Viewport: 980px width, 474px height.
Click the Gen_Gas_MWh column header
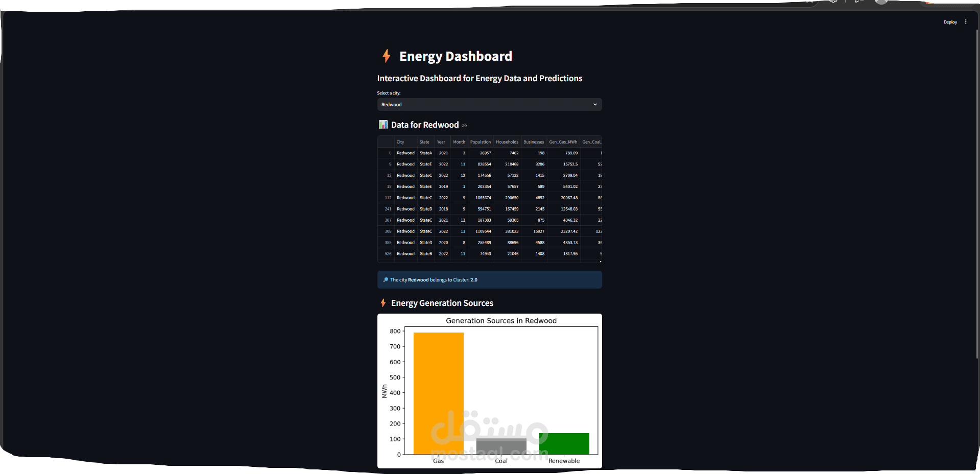tap(563, 142)
